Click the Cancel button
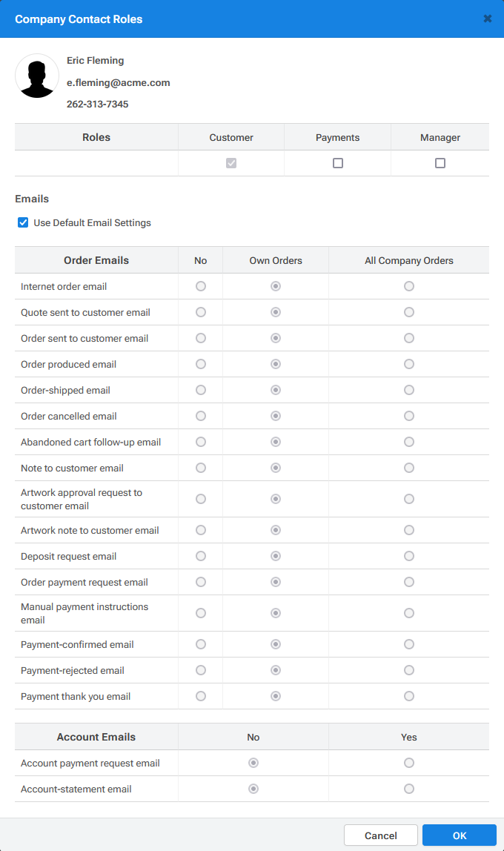The width and height of the screenshot is (504, 851). pyautogui.click(x=381, y=835)
